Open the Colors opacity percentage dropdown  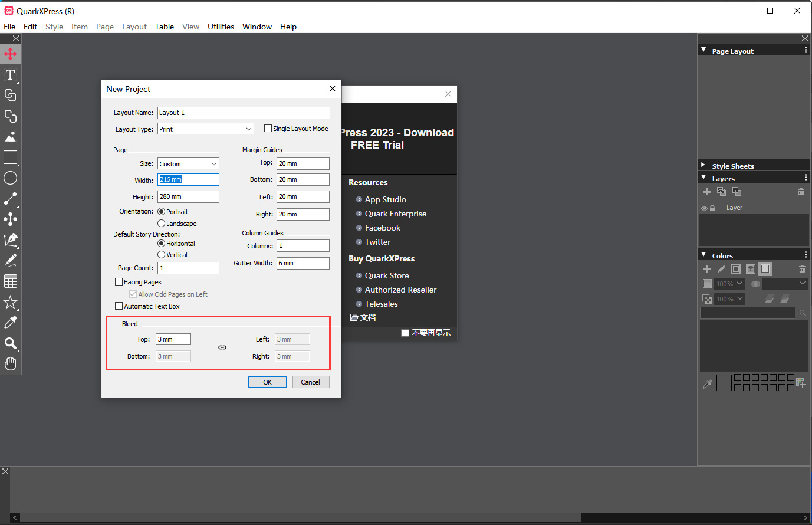coord(730,299)
